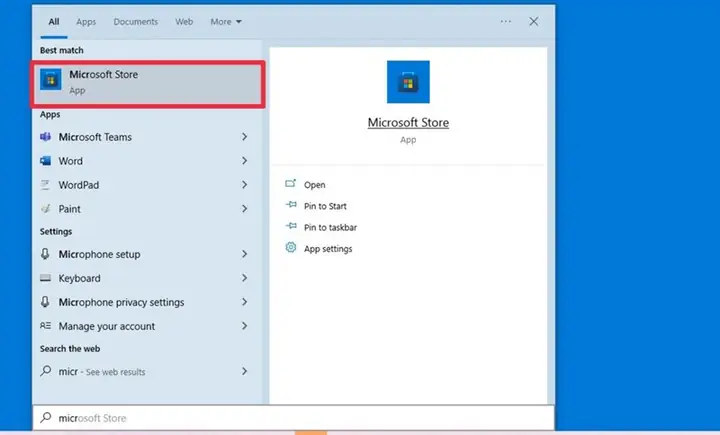Open App settings
The image size is (720, 435).
328,249
